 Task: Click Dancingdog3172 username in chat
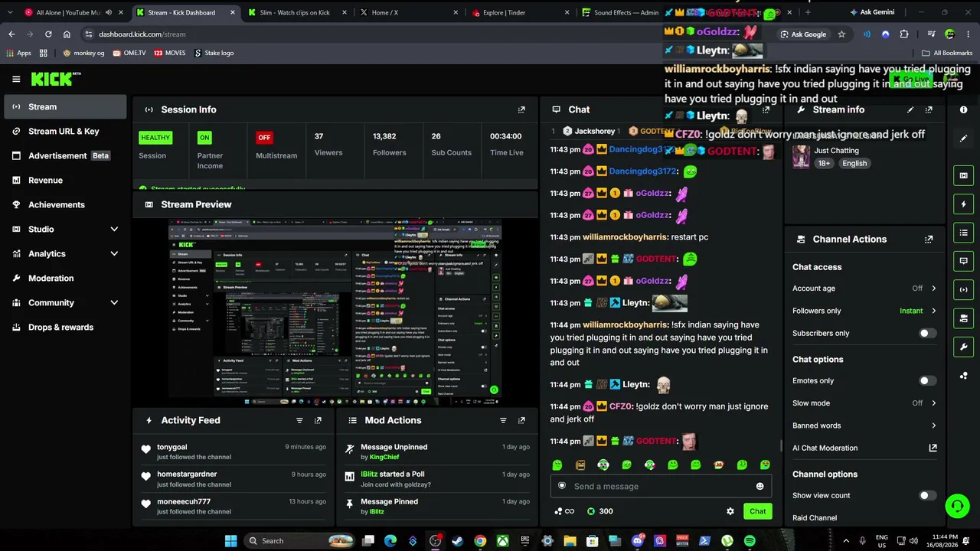pos(642,171)
